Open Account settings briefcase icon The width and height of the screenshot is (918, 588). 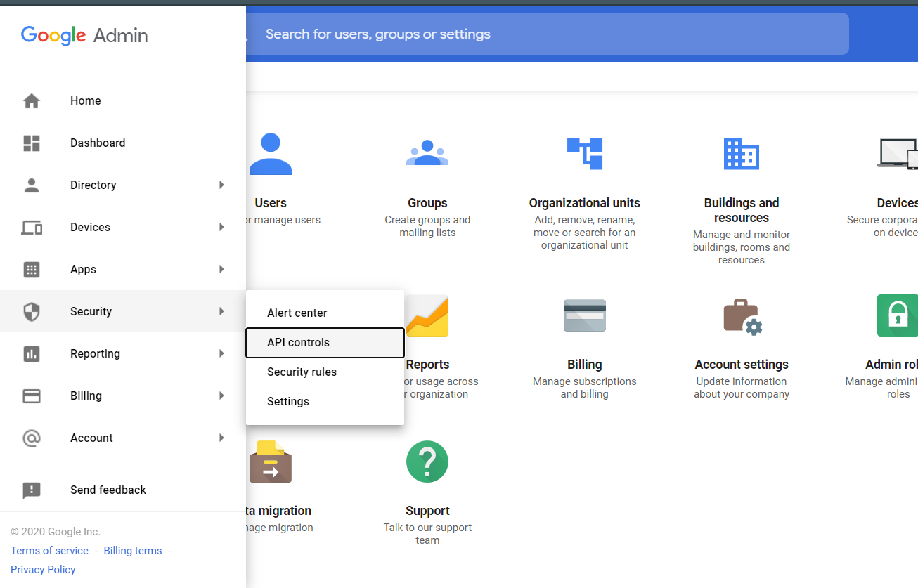coord(742,315)
